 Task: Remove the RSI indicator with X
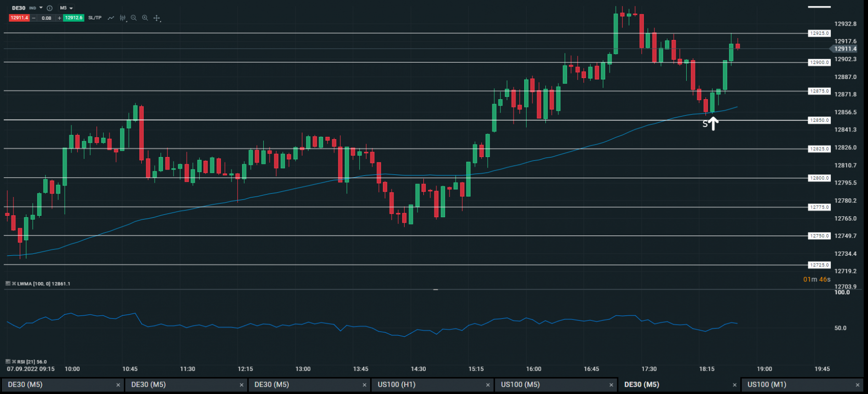[x=14, y=362]
